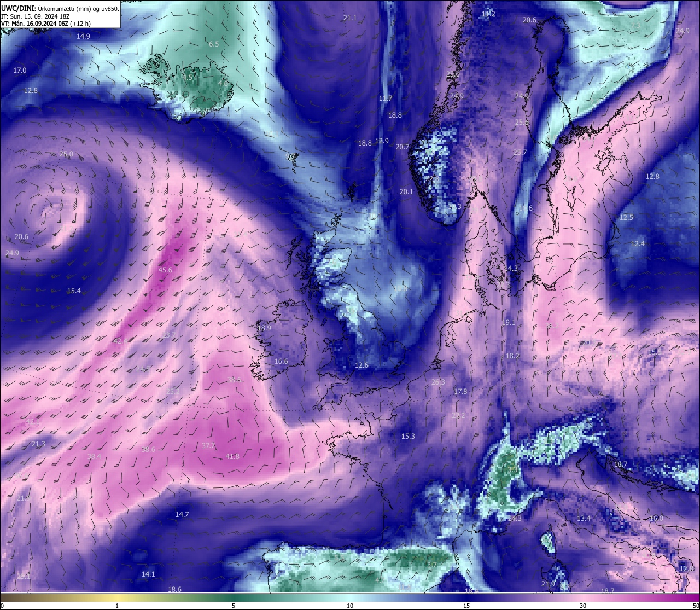Select the 21.3 value label
This screenshot has width=700, height=610.
[x=38, y=444]
